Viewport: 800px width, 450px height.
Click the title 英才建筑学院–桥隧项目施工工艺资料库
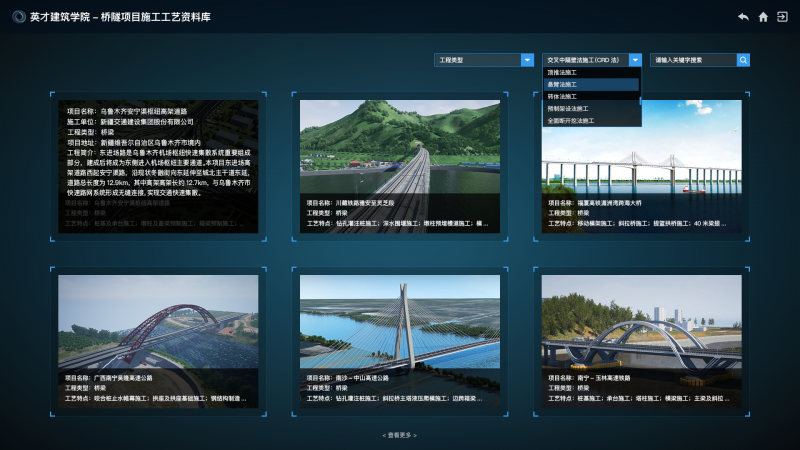(120, 17)
